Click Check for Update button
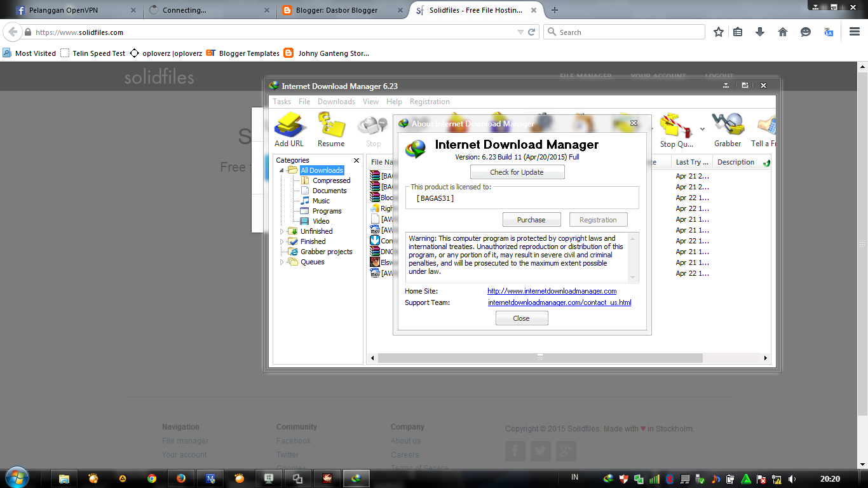868x488 pixels. 517,172
